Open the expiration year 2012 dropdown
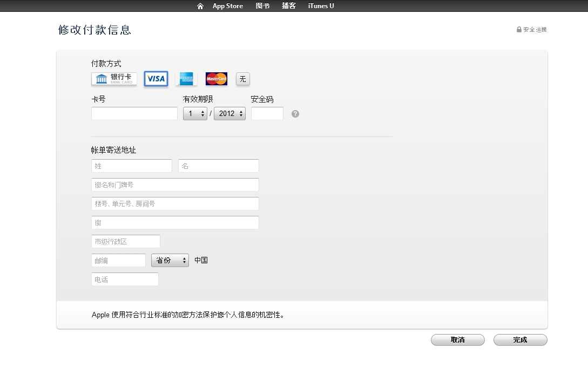 point(229,114)
